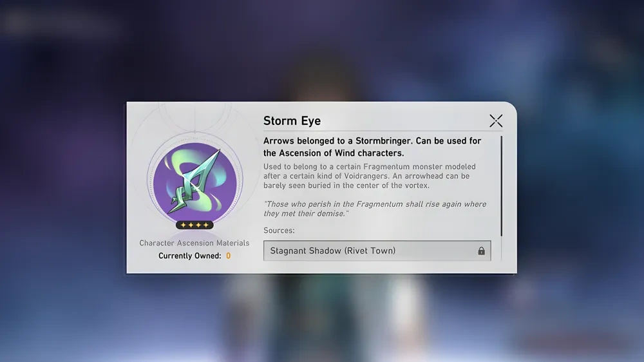The width and height of the screenshot is (644, 362).
Task: Click the bold Ascension of Wind description
Action: 372,147
